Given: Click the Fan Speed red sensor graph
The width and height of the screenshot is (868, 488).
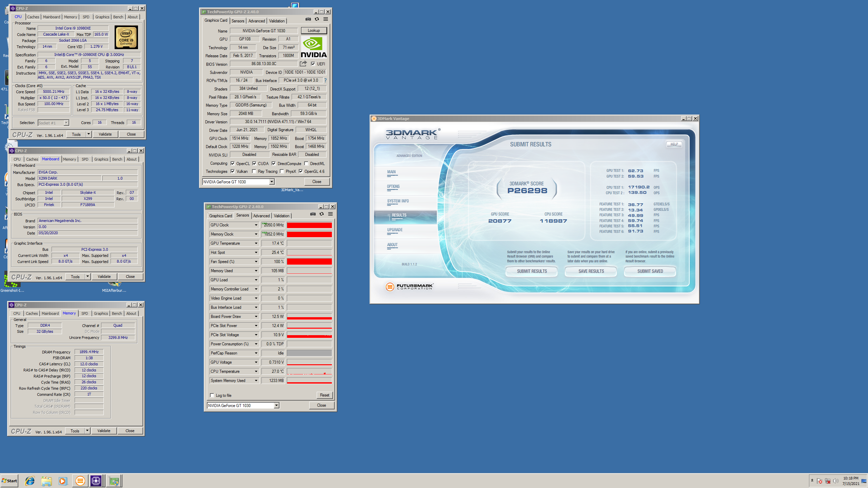Looking at the screenshot, I should (x=309, y=262).
